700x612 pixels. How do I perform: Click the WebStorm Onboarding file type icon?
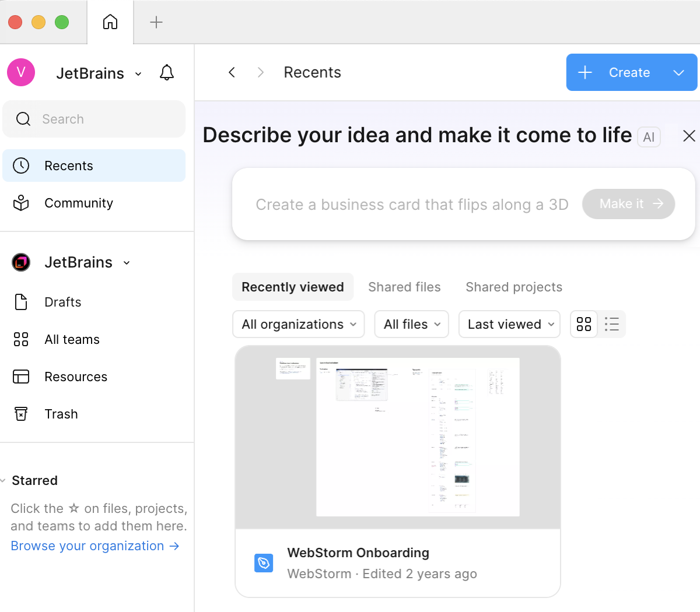pyautogui.click(x=264, y=562)
